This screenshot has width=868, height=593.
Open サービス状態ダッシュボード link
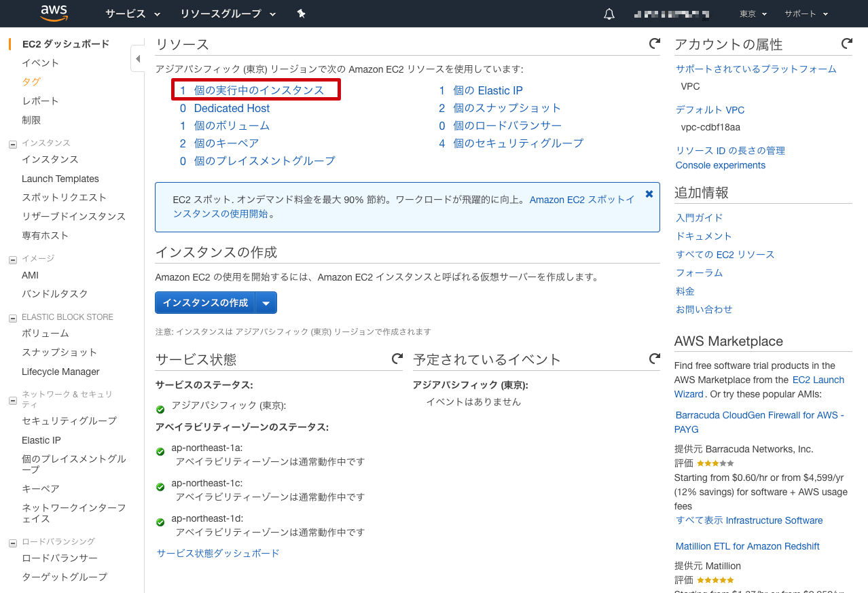218,553
